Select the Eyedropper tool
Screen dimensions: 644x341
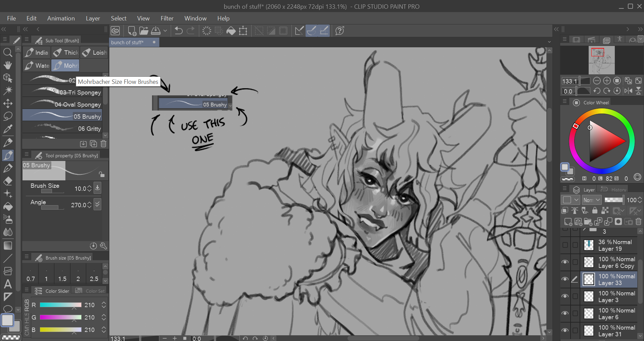(8, 129)
